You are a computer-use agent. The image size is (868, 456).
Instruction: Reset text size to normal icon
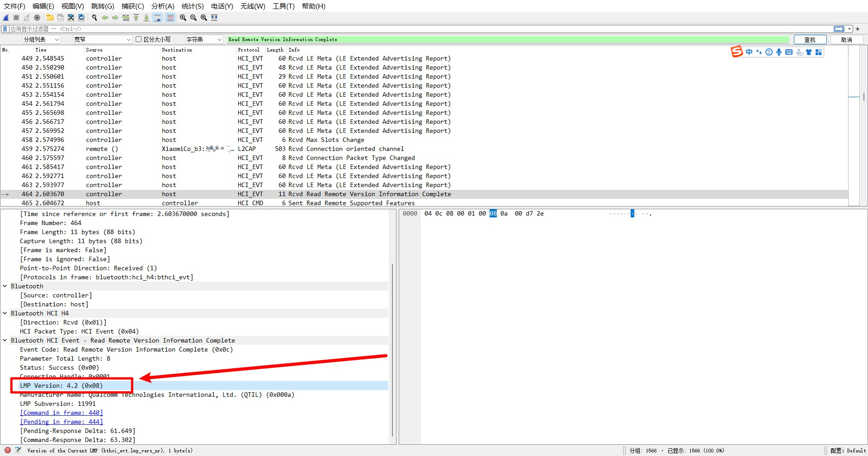click(204, 18)
